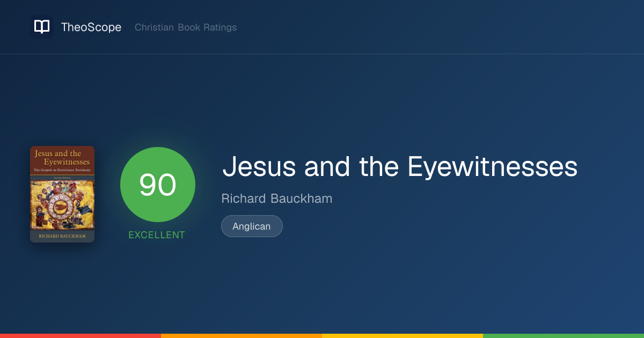Select the Christian Book Ratings tagline
644x338 pixels.
pos(186,27)
